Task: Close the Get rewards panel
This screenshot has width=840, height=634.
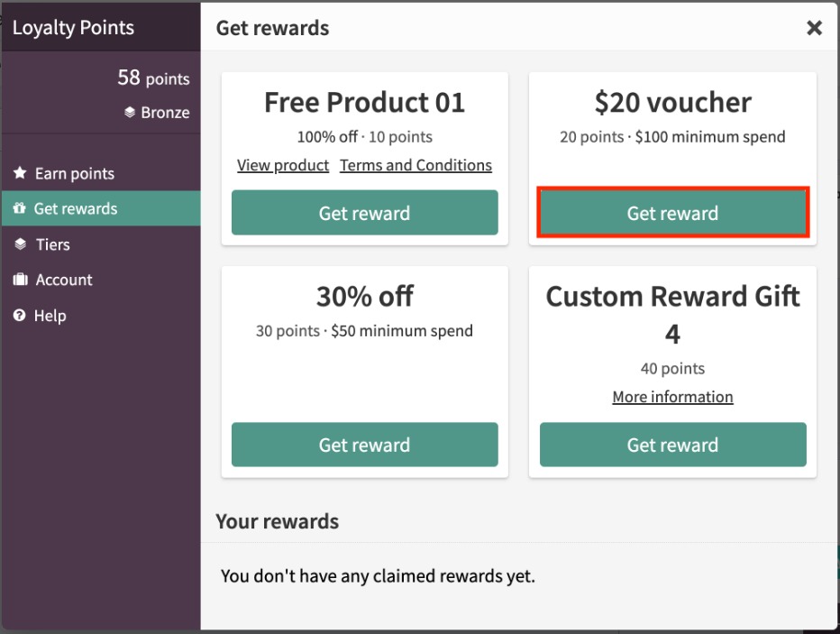Action: 814,28
